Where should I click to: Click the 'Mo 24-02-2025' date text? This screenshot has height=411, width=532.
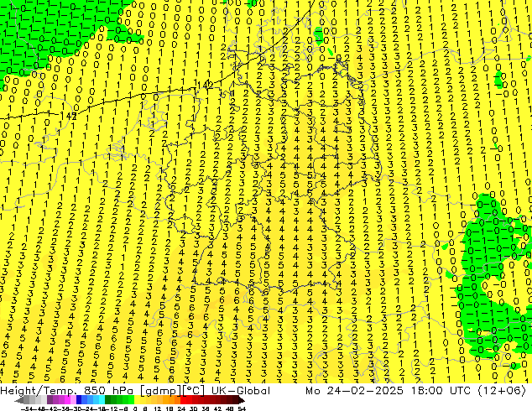coord(354,391)
